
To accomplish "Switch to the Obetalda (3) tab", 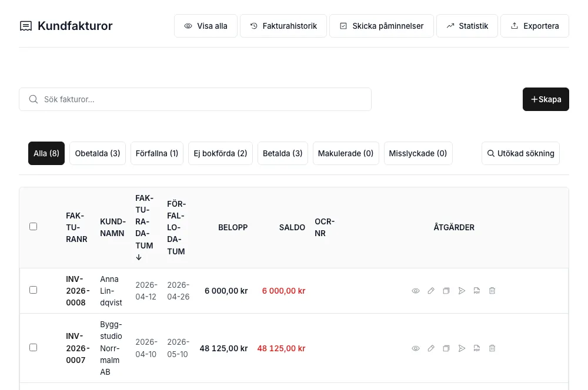I will point(98,153).
